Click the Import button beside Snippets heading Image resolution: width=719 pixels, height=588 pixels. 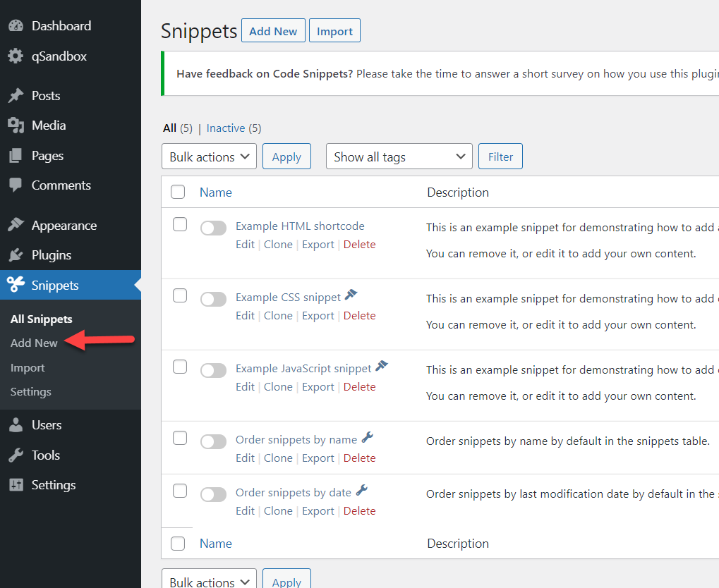pyautogui.click(x=334, y=31)
